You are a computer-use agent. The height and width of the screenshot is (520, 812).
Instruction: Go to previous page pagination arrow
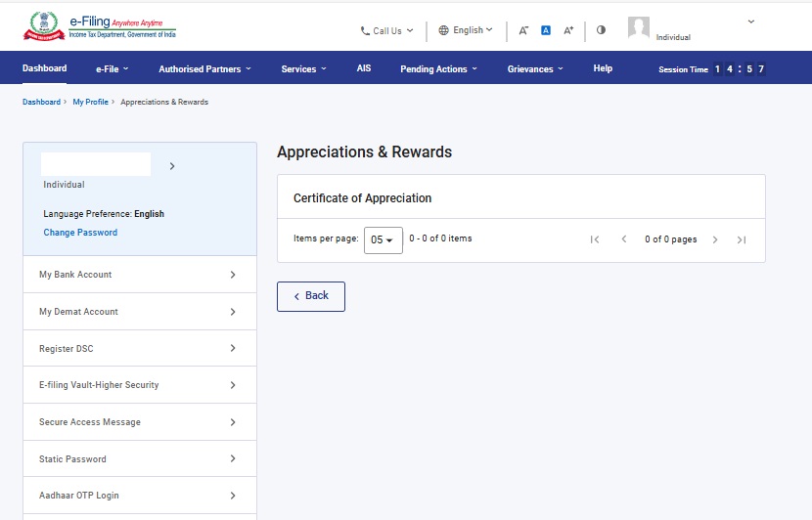pyautogui.click(x=624, y=239)
